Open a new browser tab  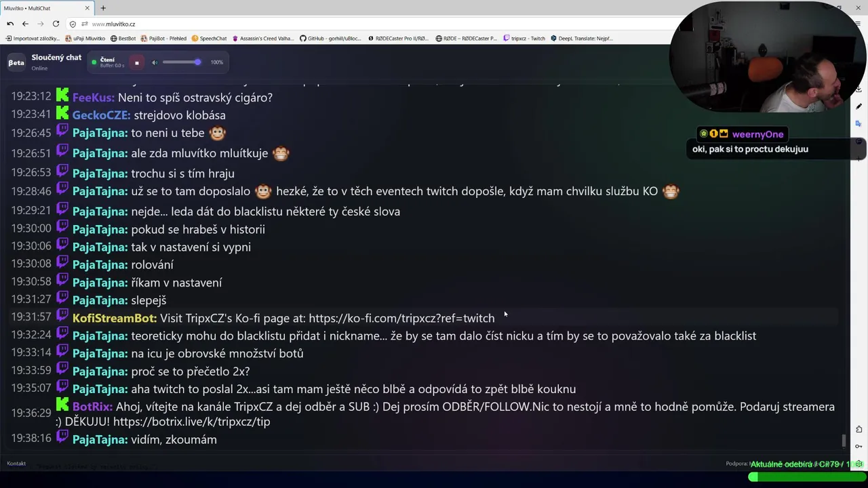pyautogui.click(x=103, y=8)
